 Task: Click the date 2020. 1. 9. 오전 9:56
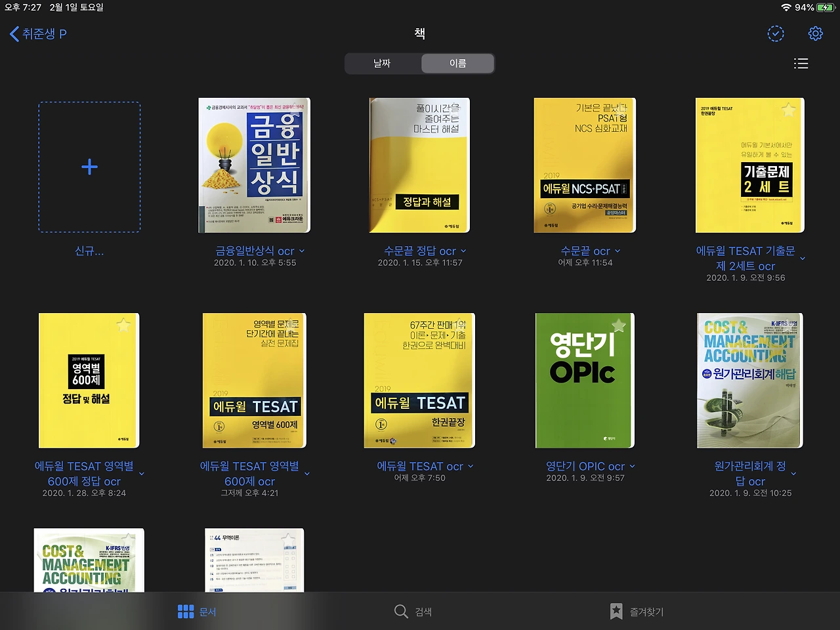(x=745, y=278)
